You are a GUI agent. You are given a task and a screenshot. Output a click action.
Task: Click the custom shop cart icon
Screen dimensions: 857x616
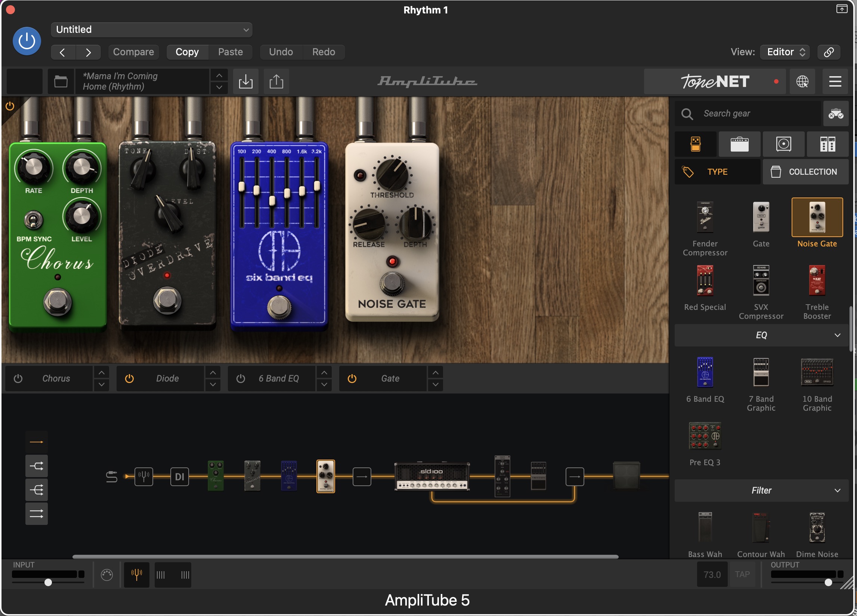(836, 113)
